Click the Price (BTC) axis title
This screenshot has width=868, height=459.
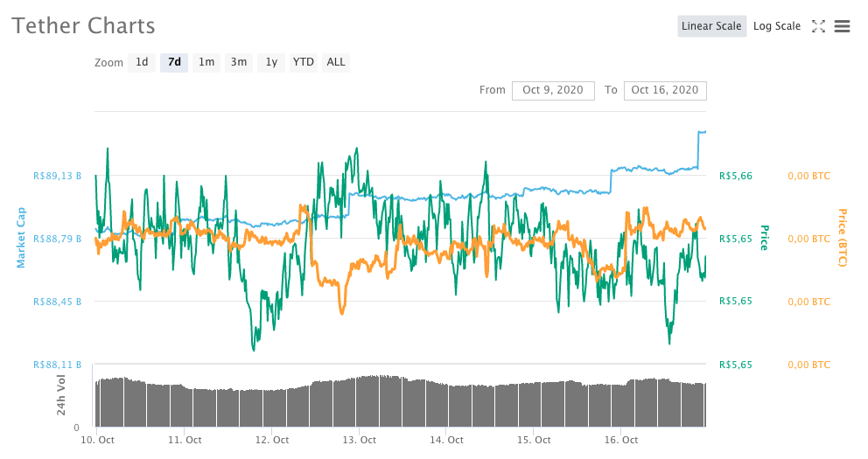click(x=842, y=238)
